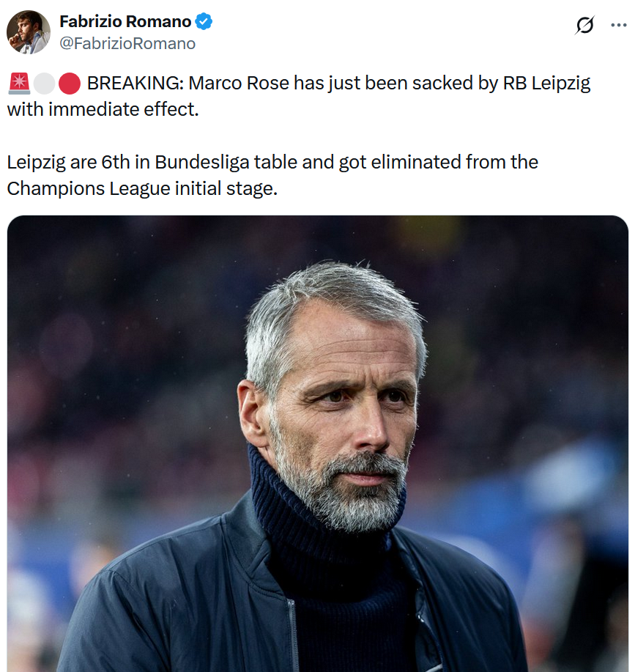Click the white circle emoji
This screenshot has width=635, height=672.
coord(44,84)
